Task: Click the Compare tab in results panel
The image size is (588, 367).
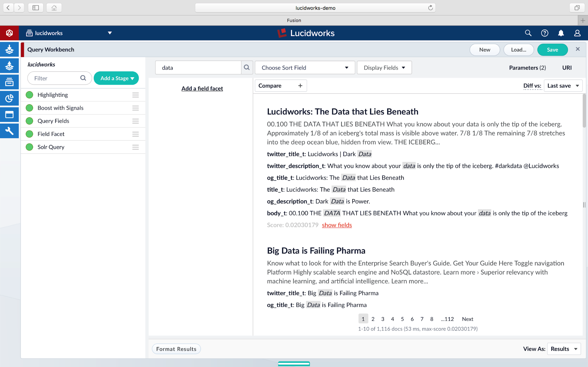Action: click(270, 86)
